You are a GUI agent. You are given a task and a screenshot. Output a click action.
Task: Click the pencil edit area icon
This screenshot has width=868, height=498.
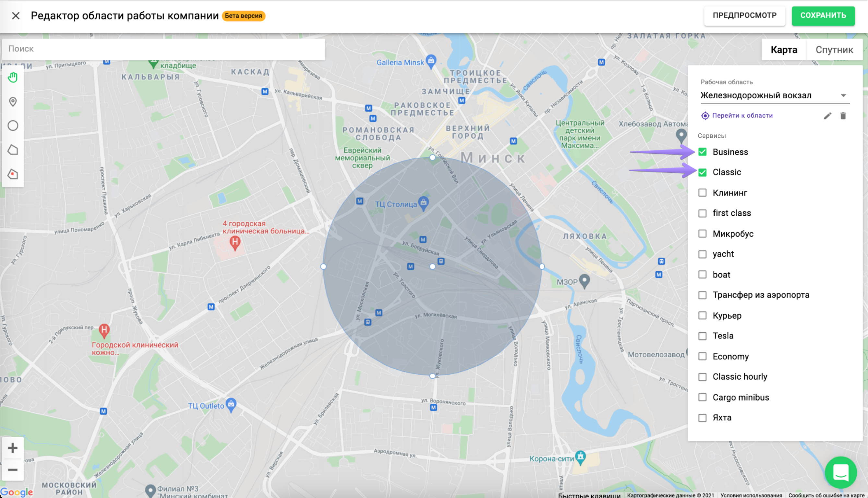pyautogui.click(x=827, y=116)
